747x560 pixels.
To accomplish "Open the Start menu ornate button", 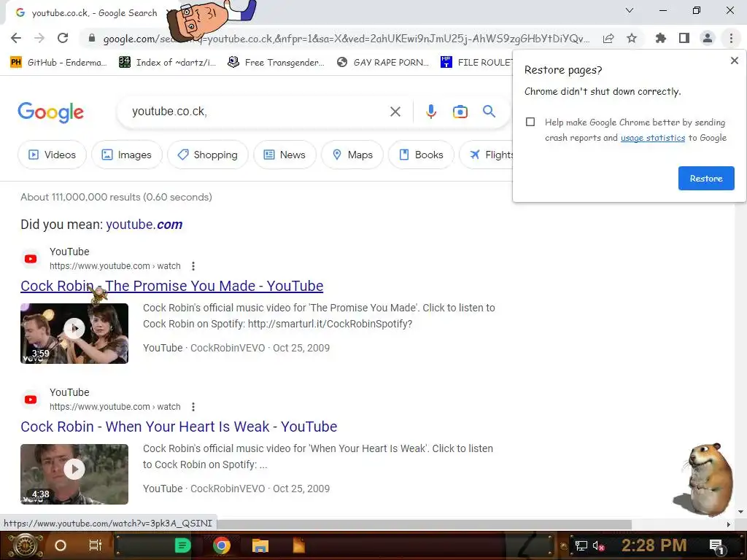I will point(25,545).
